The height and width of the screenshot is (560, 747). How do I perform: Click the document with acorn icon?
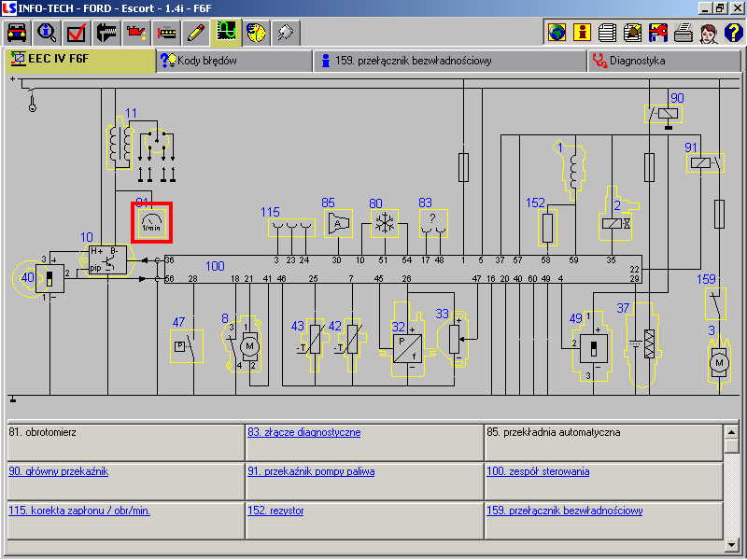[633, 33]
